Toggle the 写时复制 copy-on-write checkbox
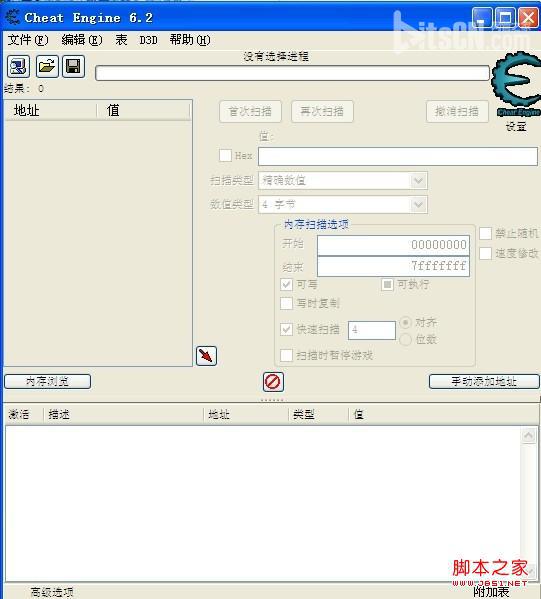This screenshot has height=599, width=541. coord(287,303)
